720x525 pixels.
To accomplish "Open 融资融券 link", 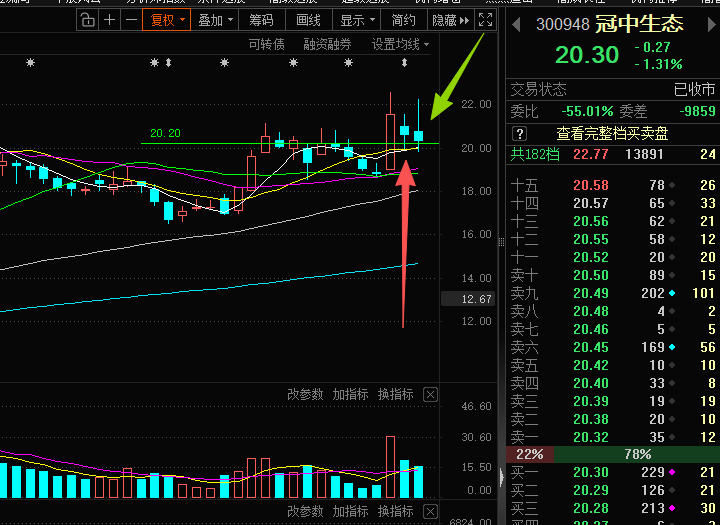I will [x=327, y=45].
